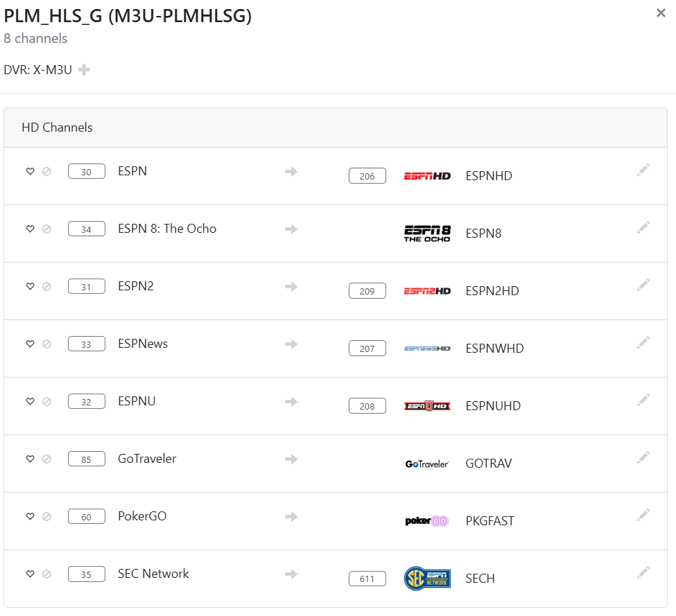Click the HD Channels section header
The width and height of the screenshot is (676, 616).
[x=58, y=127]
